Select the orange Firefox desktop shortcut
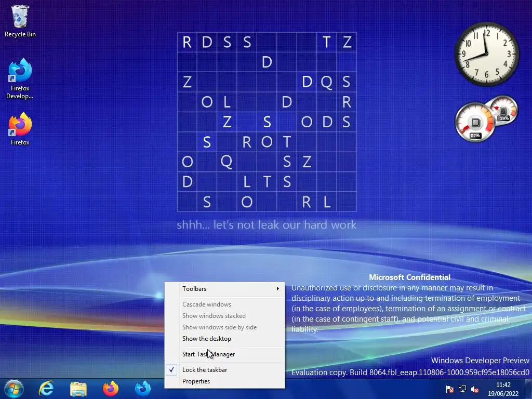 [x=20, y=129]
